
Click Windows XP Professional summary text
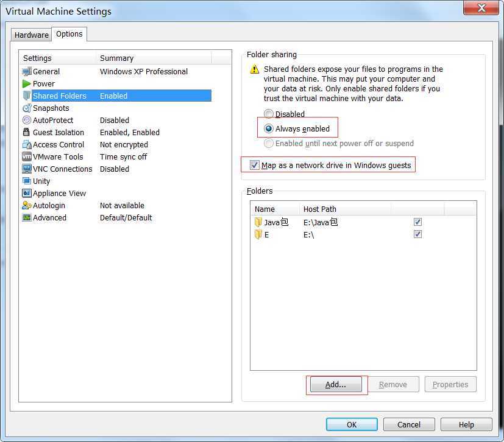[144, 72]
